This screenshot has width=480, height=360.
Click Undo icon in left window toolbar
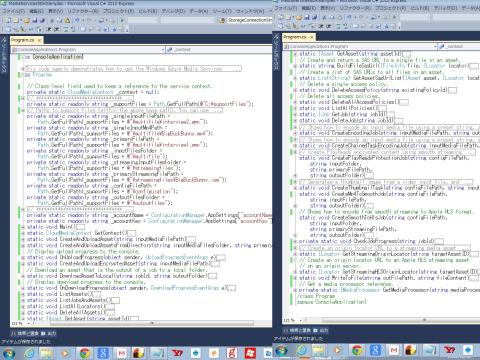(77, 20)
